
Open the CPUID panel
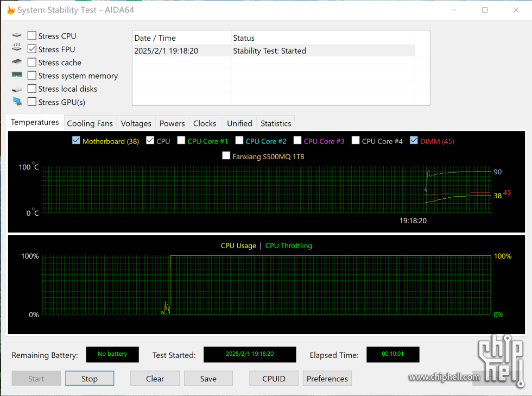click(274, 378)
